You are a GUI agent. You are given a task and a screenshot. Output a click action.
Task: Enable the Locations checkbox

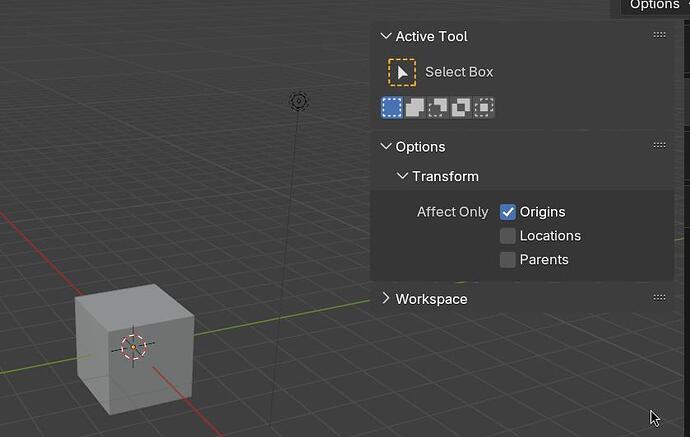tap(507, 236)
